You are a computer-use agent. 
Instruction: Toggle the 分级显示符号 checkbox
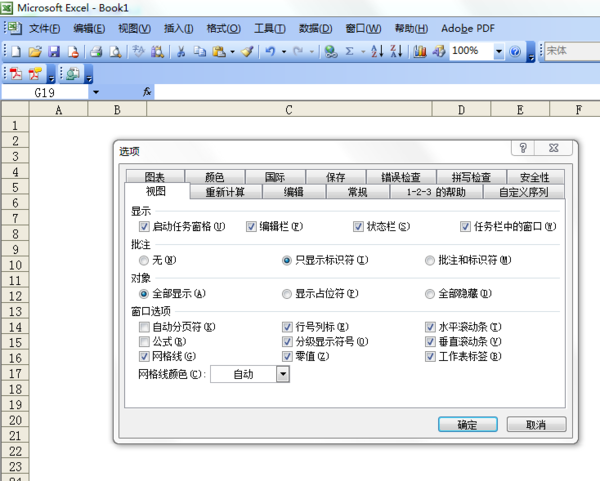click(287, 341)
